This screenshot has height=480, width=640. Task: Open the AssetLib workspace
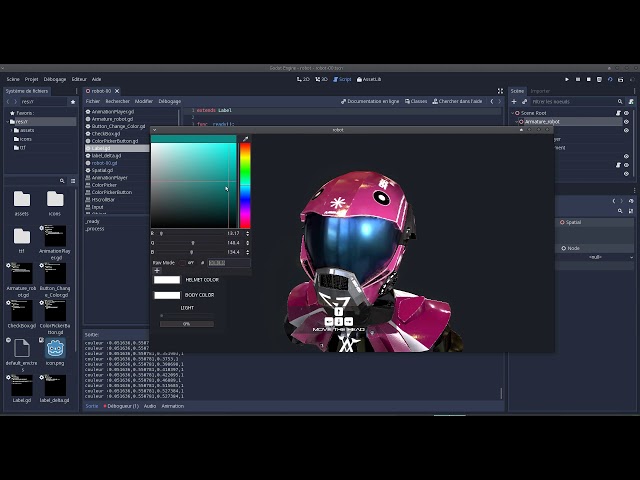(369, 79)
